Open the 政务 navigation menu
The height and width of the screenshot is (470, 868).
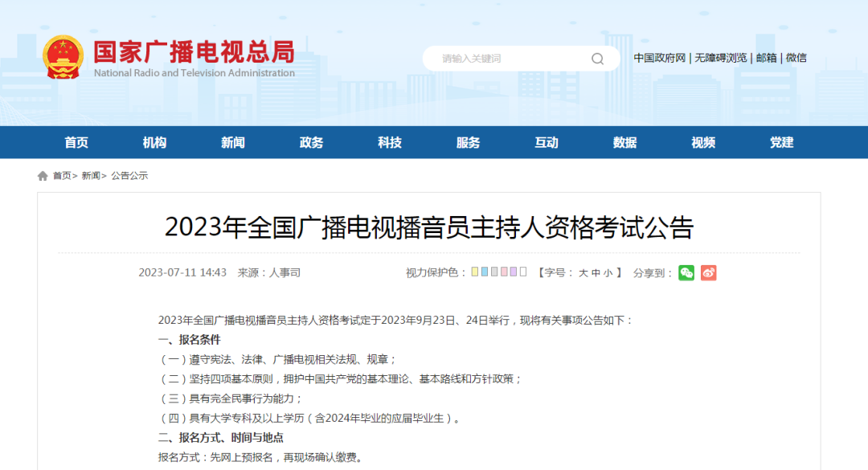311,142
